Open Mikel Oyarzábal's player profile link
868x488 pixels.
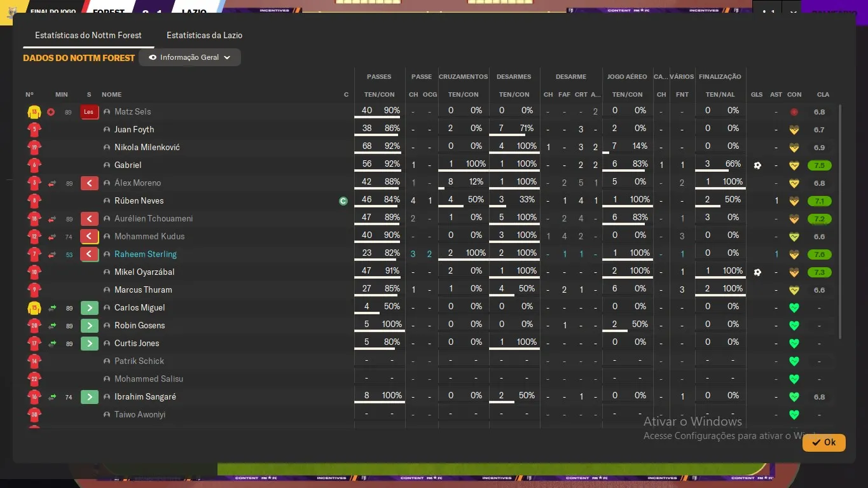[144, 272]
